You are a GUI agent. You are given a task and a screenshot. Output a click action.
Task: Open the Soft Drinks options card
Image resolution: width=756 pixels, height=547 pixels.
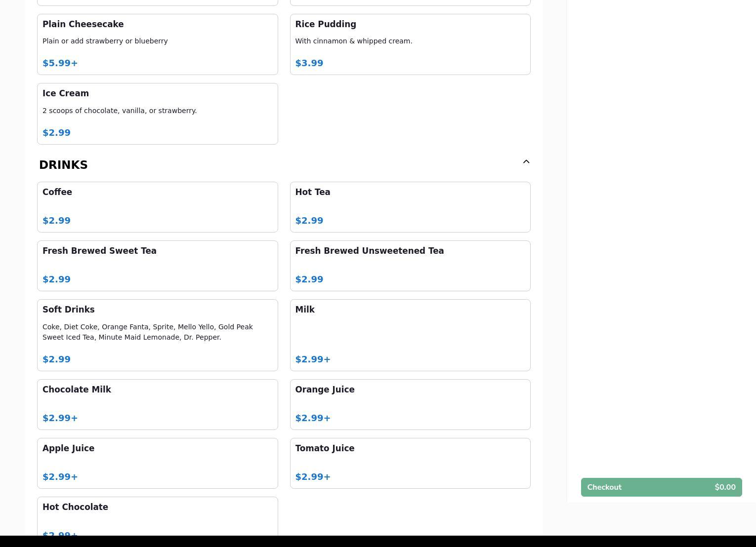[x=157, y=335]
